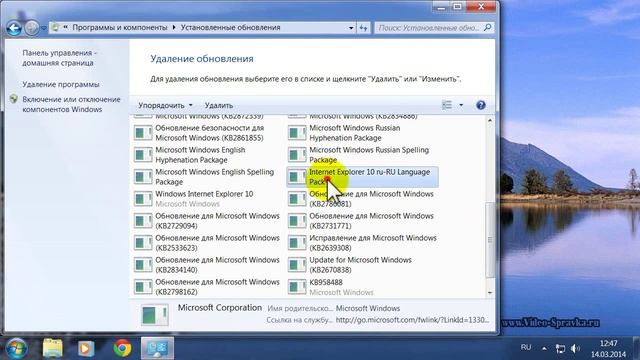Change view using the view icon
Viewport: 640px width, 360px height.
coord(447,105)
